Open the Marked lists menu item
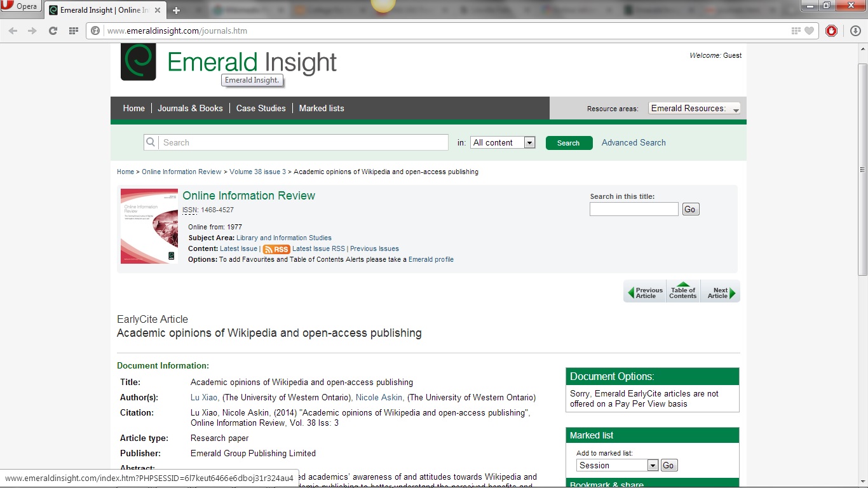The image size is (868, 488). click(x=322, y=108)
